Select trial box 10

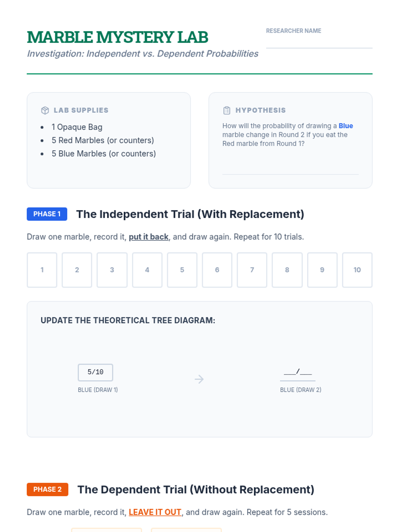357,270
